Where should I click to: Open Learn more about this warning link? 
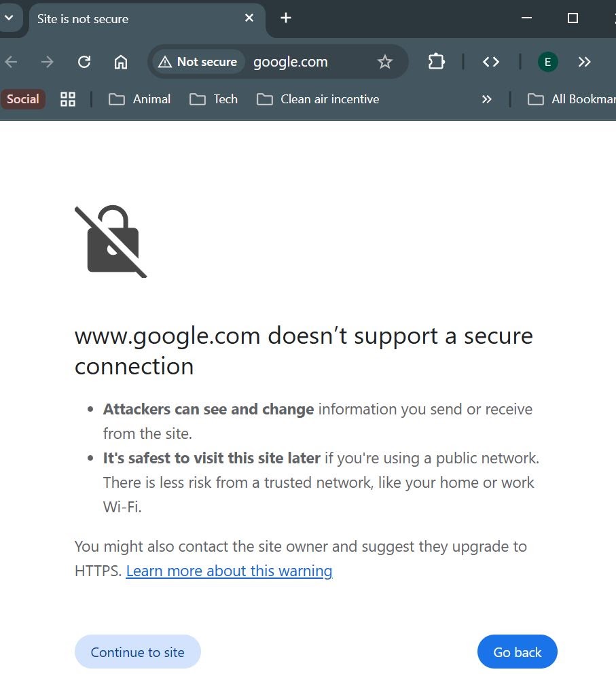[x=229, y=571]
